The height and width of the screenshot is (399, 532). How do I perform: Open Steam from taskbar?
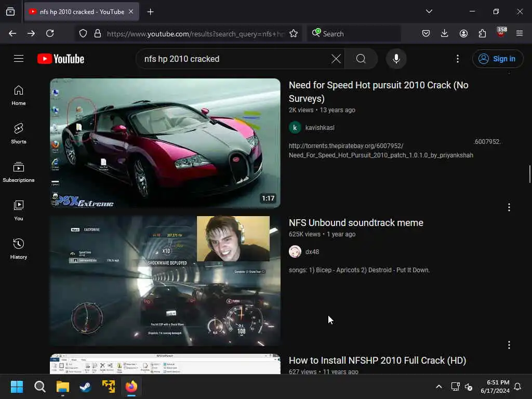[86, 387]
